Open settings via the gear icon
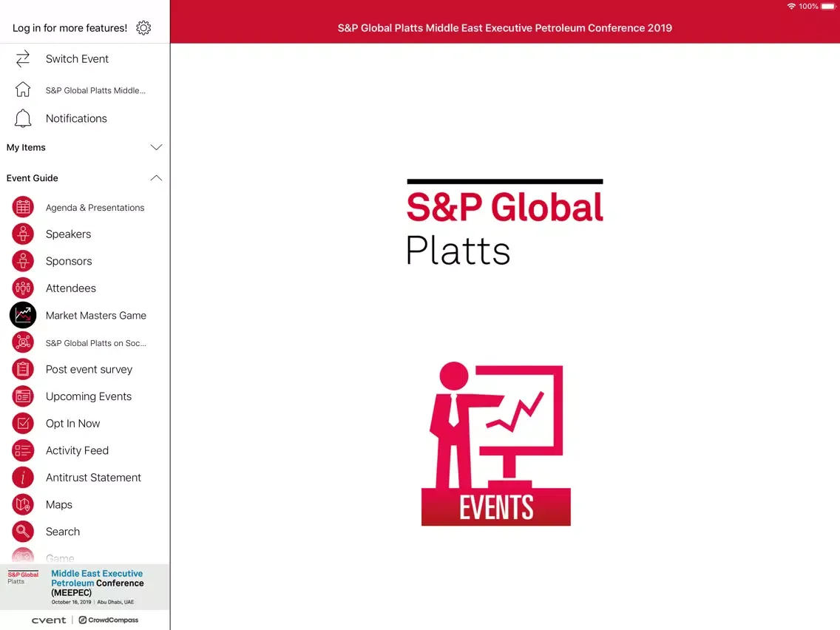This screenshot has width=840, height=630. (x=143, y=28)
